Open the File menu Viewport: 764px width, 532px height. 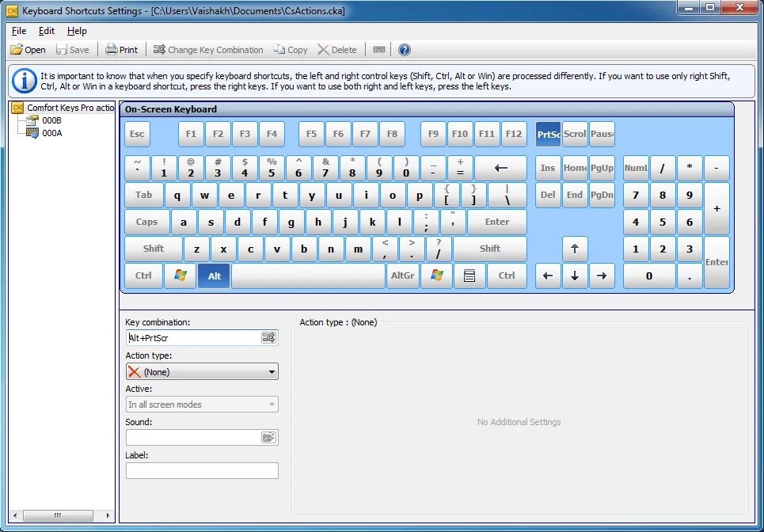point(19,31)
